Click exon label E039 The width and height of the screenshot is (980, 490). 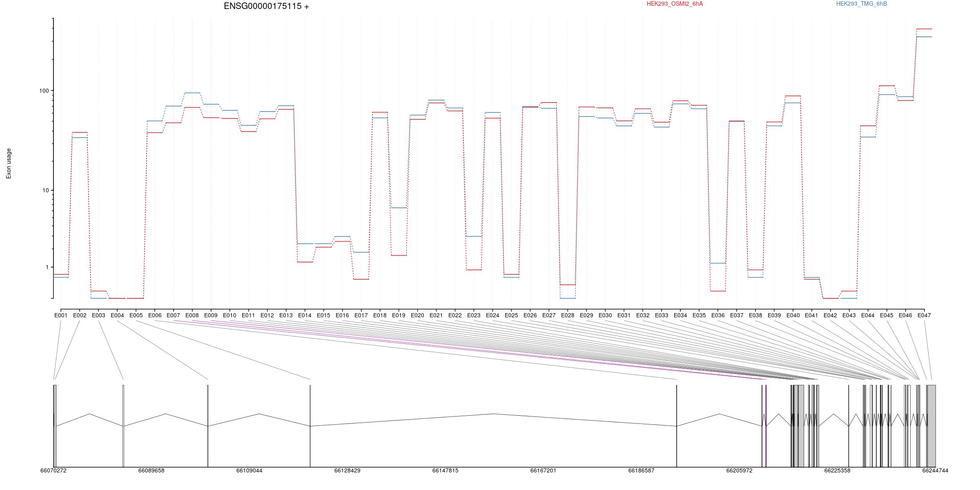[775, 315]
